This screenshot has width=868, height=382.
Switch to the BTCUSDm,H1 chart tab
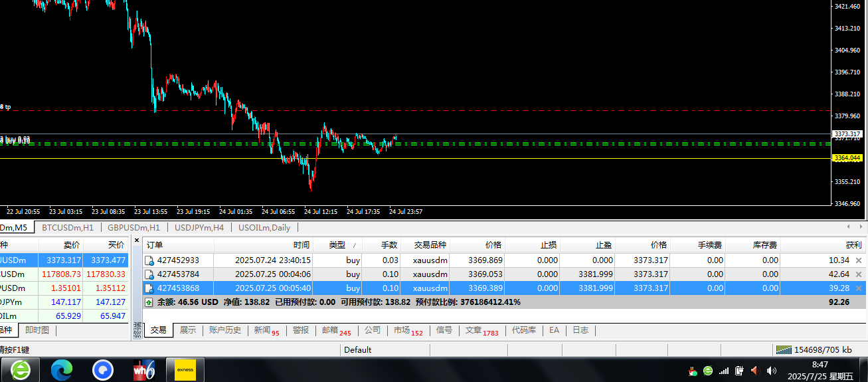pyautogui.click(x=67, y=228)
